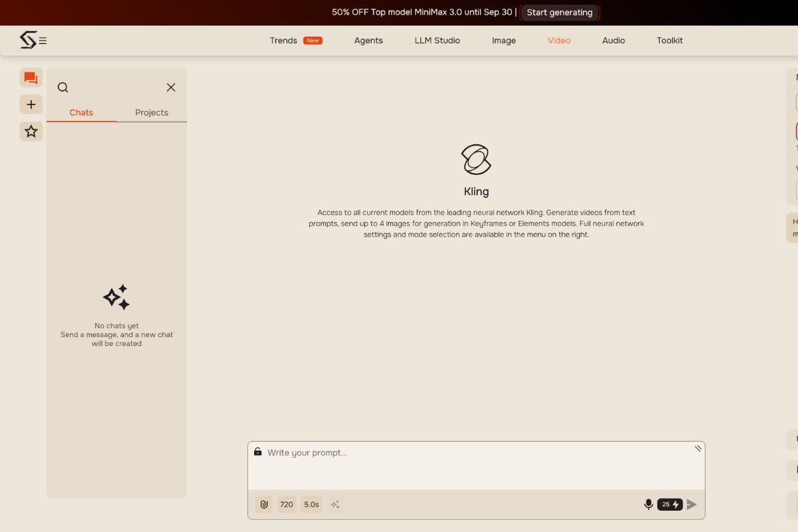This screenshot has height=532, width=798.
Task: Open the 720 resolution selector
Action: click(287, 504)
